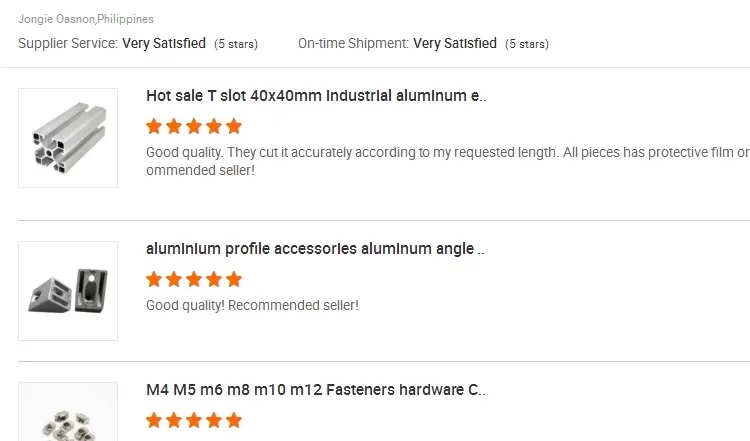Click the (5 stars) label beside On-time Shipment

pos(527,44)
